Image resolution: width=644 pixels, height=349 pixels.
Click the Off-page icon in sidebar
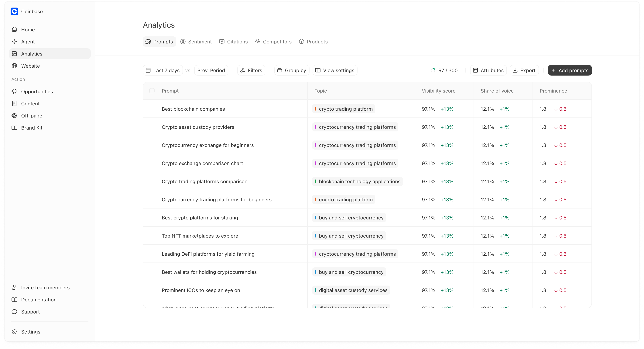coord(15,116)
